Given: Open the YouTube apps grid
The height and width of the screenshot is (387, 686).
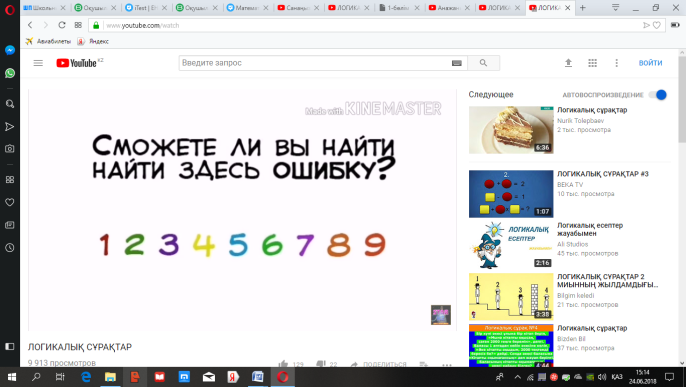Looking at the screenshot, I should coord(592,63).
